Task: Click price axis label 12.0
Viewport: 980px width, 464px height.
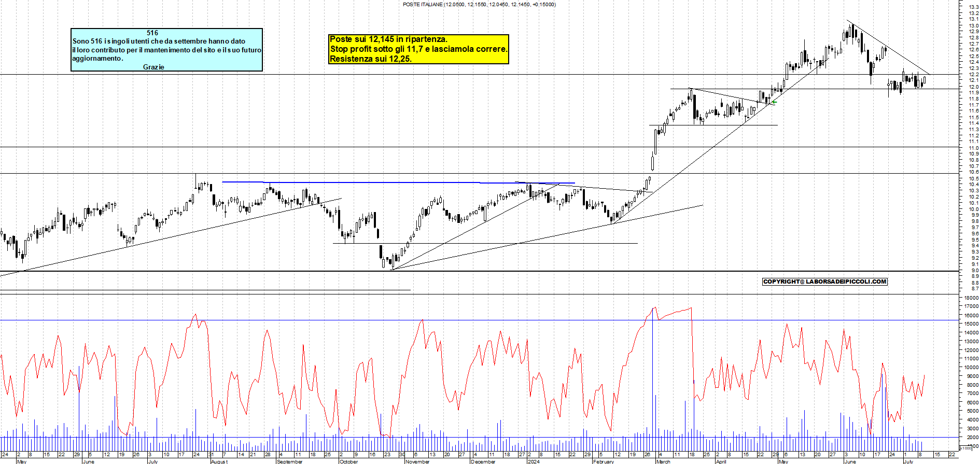Action: point(973,87)
